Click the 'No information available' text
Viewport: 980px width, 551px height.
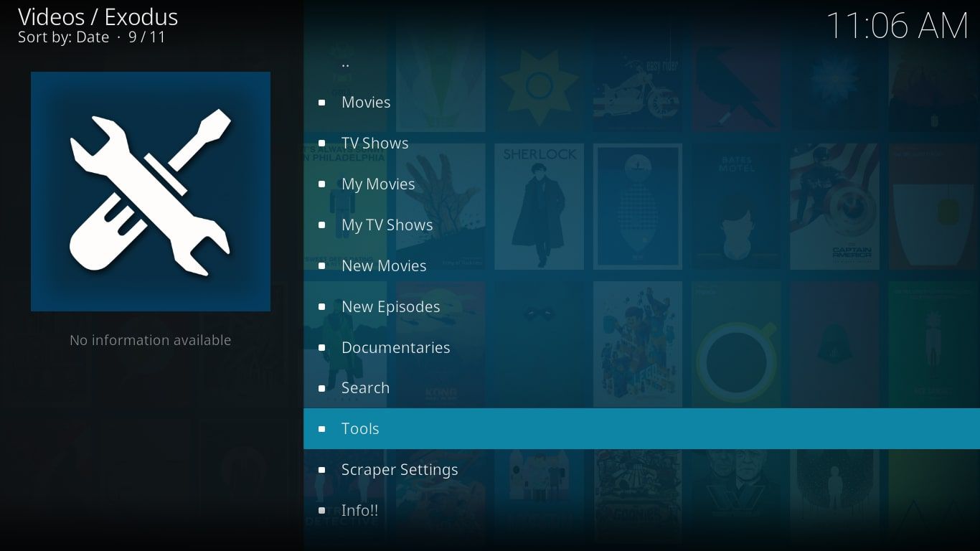coord(151,340)
